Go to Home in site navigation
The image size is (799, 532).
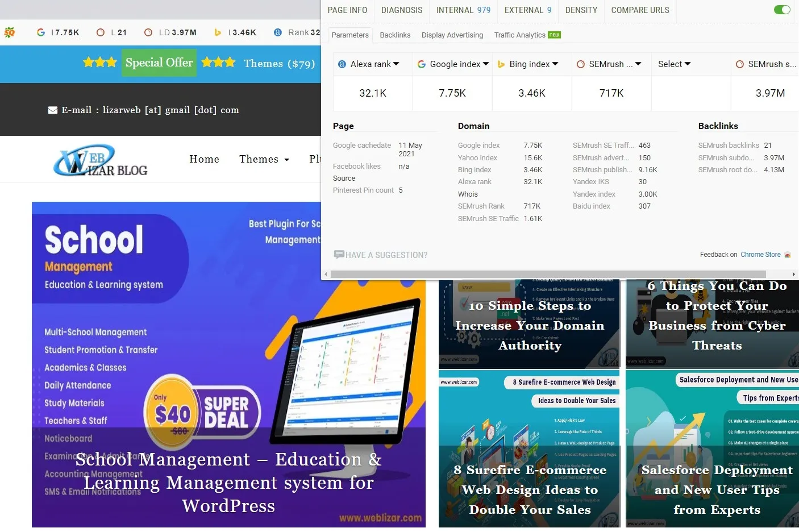coord(204,159)
